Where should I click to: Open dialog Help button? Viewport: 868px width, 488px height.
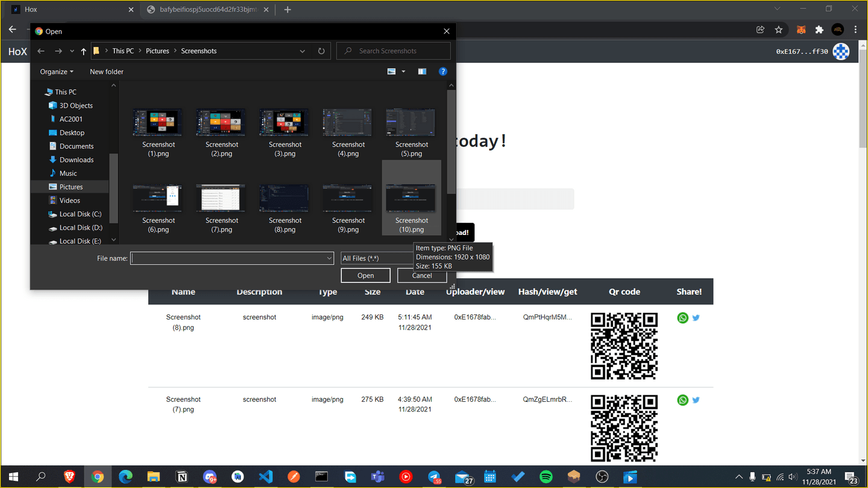[443, 72]
